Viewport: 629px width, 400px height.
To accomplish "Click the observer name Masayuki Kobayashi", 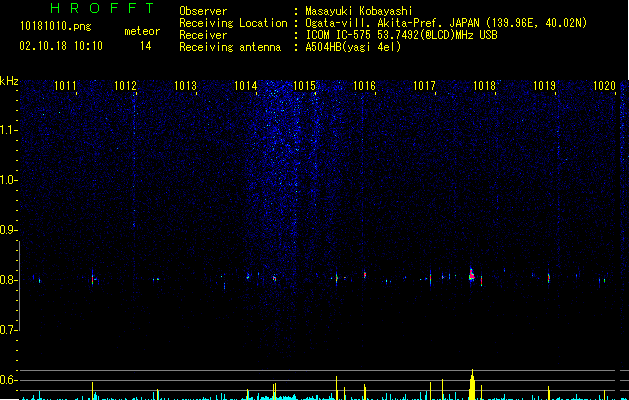I will (359, 11).
